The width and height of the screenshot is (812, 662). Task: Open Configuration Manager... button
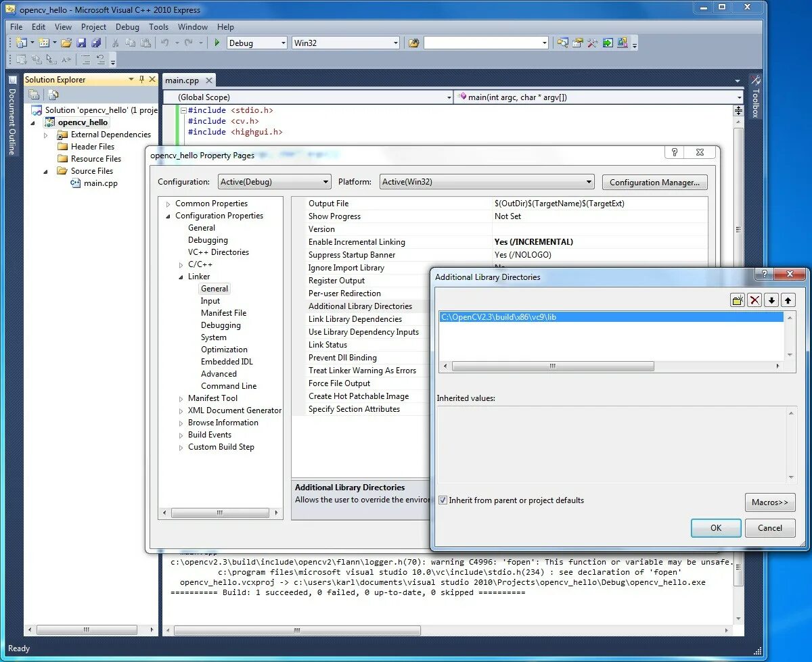[654, 183]
